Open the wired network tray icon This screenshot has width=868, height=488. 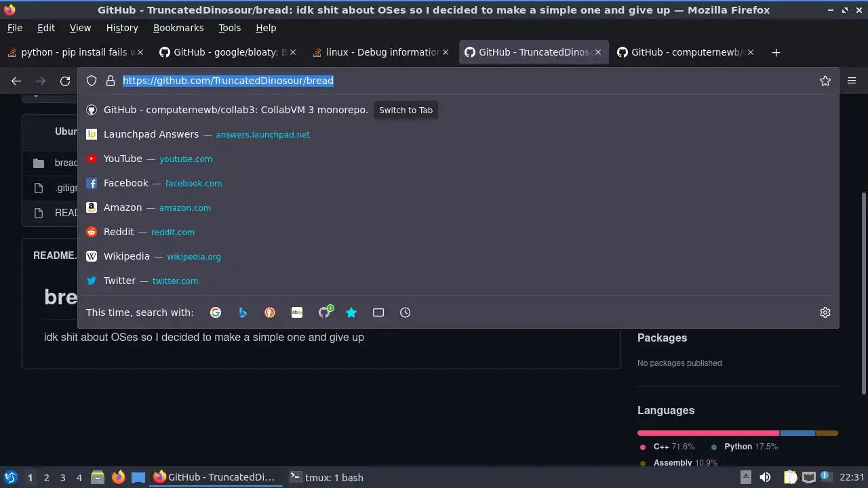tap(808, 477)
